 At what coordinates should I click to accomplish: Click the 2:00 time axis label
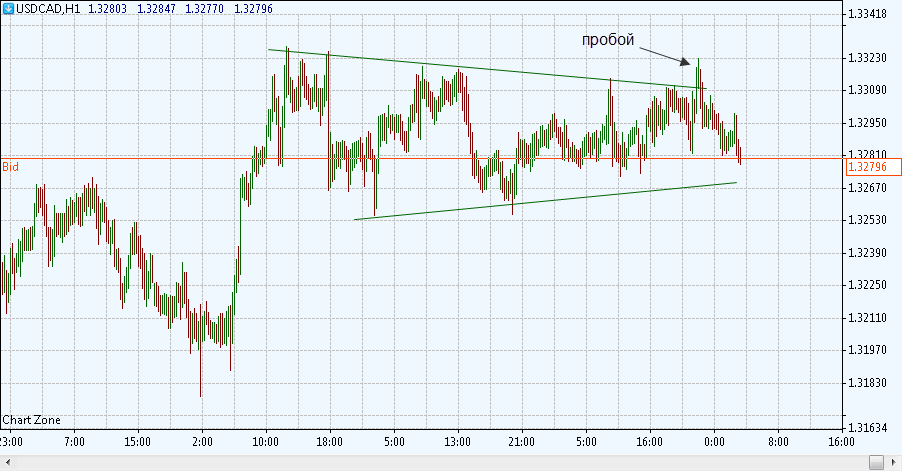202,442
